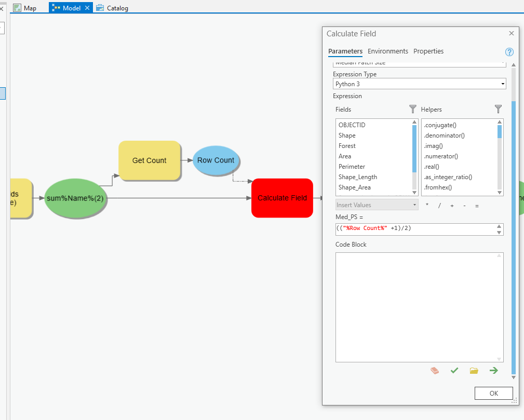The width and height of the screenshot is (524, 420).
Task: Click the Fields list scrollbar thumb
Action: tap(414, 148)
